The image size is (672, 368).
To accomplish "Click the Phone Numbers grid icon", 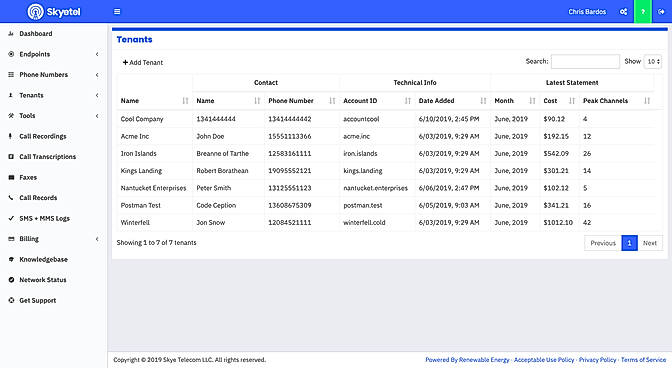I will click(11, 75).
